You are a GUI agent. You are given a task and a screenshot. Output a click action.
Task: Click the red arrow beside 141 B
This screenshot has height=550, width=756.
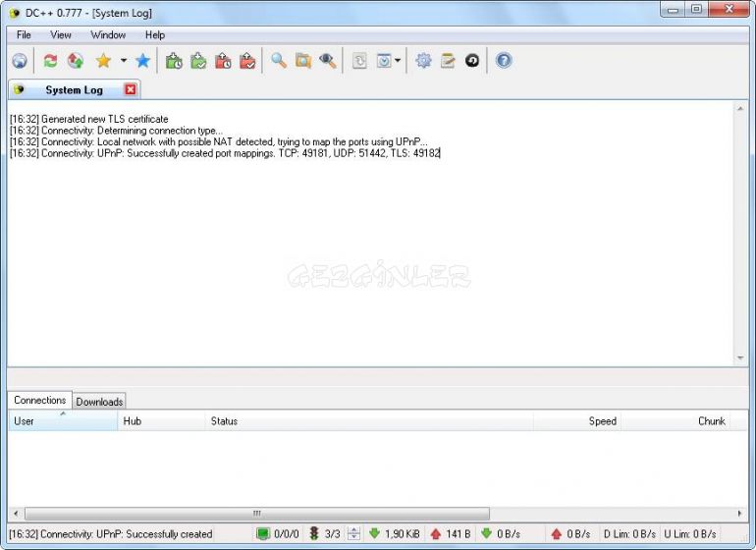click(436, 533)
